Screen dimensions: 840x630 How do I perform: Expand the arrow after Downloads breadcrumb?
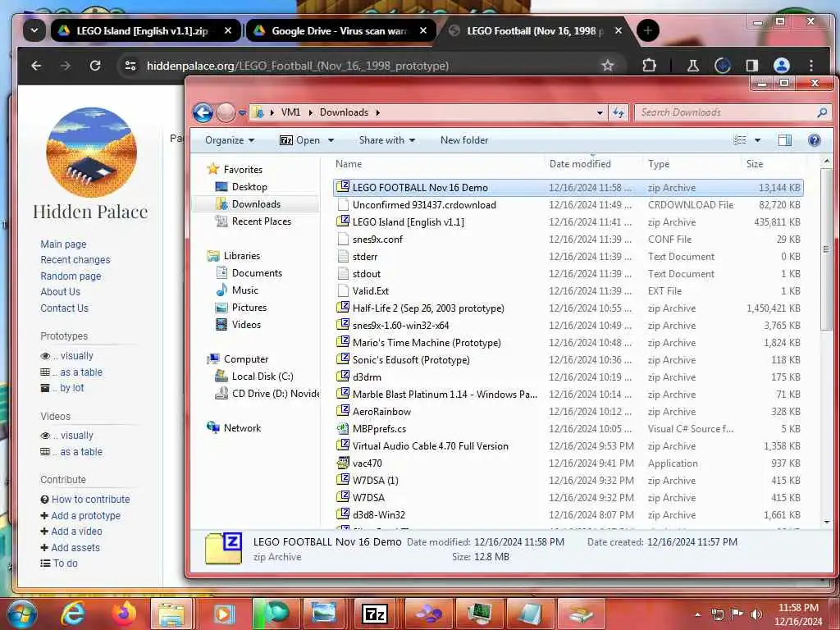(377, 112)
